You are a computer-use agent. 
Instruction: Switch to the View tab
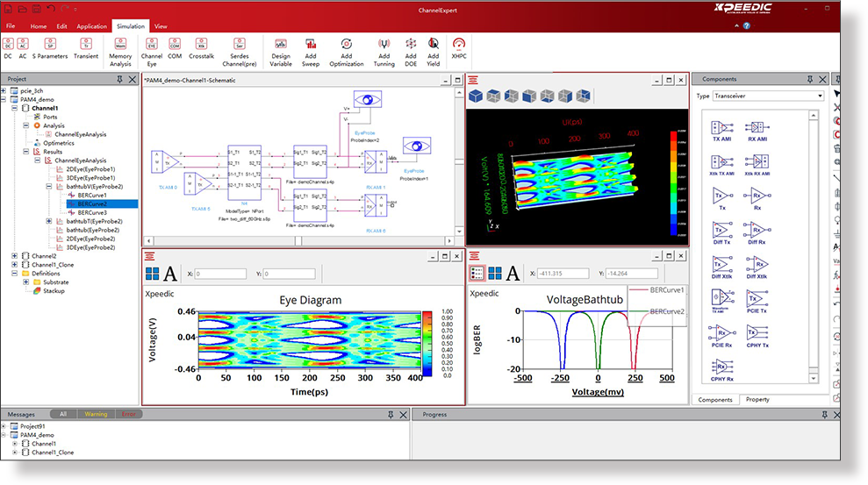point(161,26)
